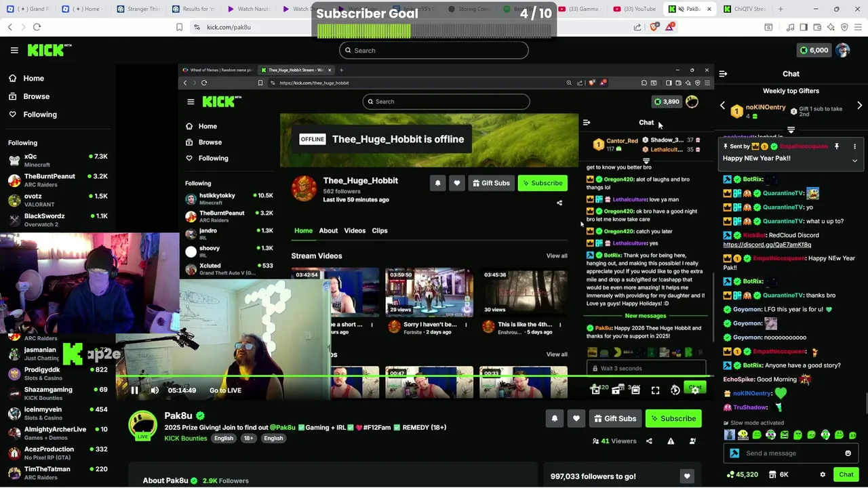Open the profile avatar menu top right
The height and width of the screenshot is (488, 868).
point(843,50)
